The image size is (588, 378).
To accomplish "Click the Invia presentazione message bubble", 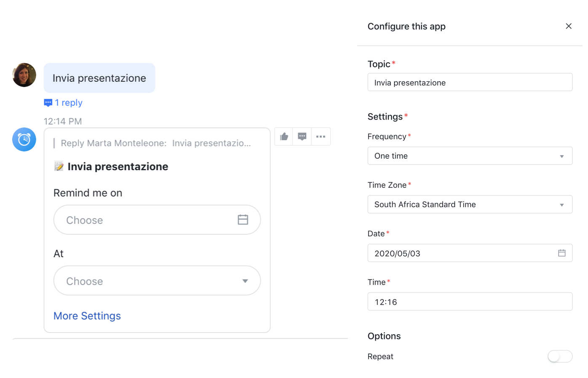I will coord(99,78).
